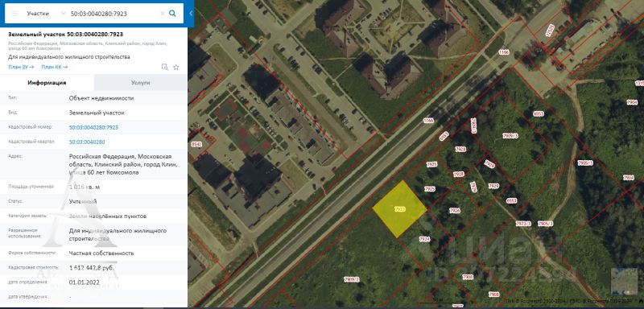Open cadastral quarter link 50:03:0040280
This screenshot has width=644, height=309.
tap(87, 142)
